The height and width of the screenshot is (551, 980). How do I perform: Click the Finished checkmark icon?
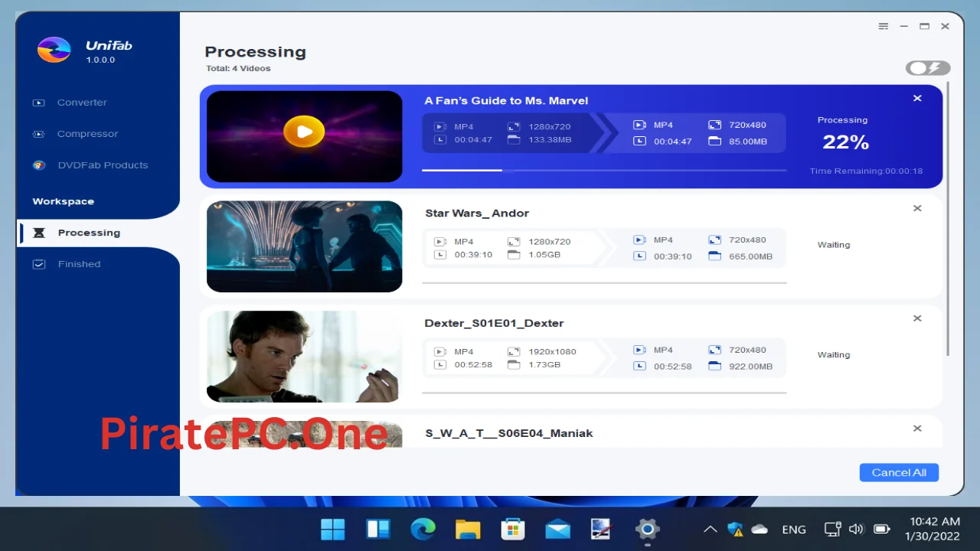pos(39,264)
